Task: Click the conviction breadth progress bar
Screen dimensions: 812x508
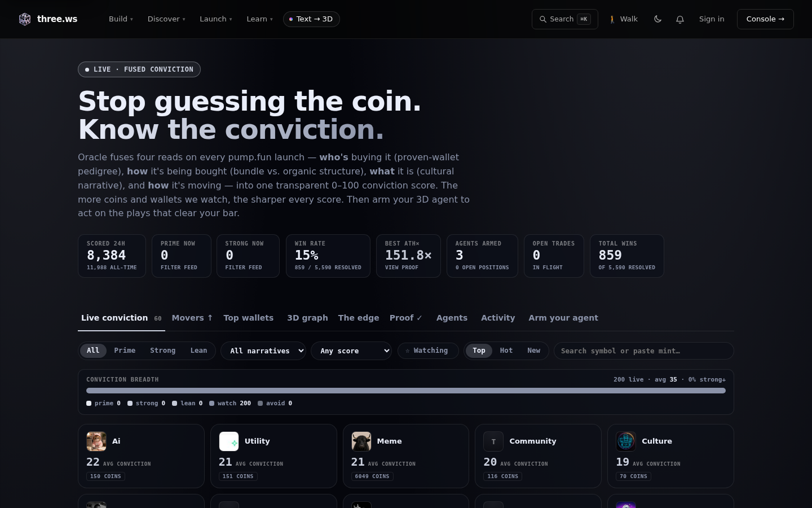Action: (406, 391)
